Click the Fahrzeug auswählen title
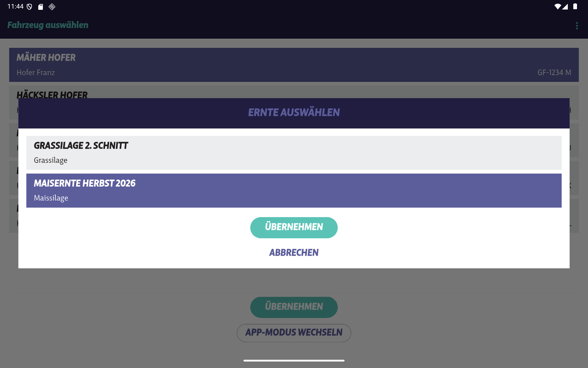 tap(48, 25)
